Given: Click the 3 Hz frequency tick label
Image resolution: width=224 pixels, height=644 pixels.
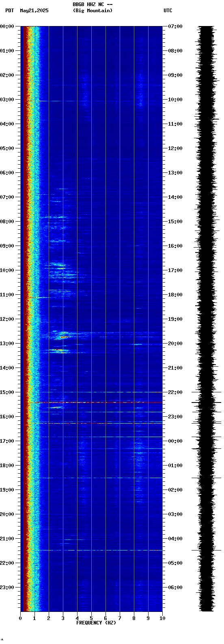Looking at the screenshot, I should [x=63, y=618].
